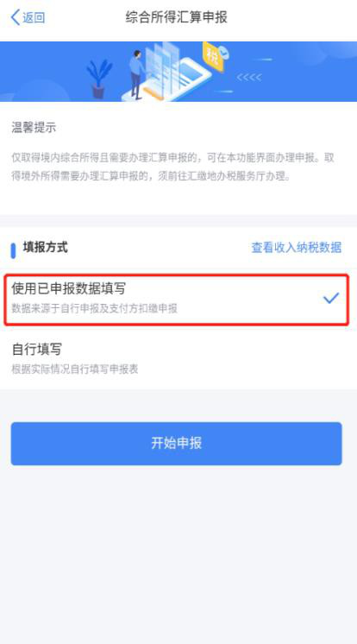357x644 pixels.
Task: Select 使用已申报数据填写 filing method
Action: [x=177, y=300]
